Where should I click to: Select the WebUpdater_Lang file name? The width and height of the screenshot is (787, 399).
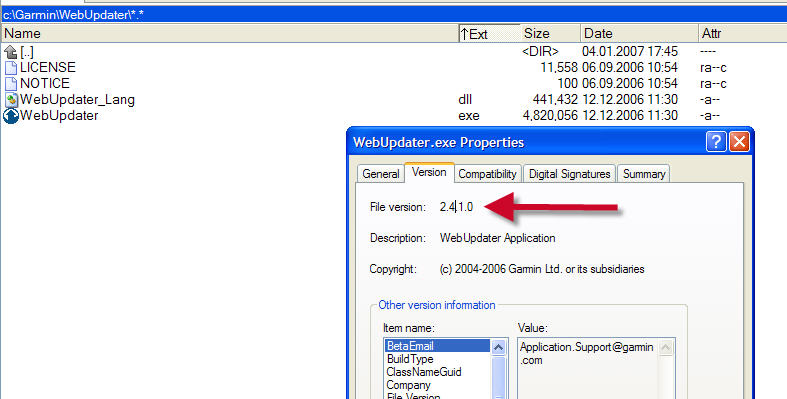[77, 100]
